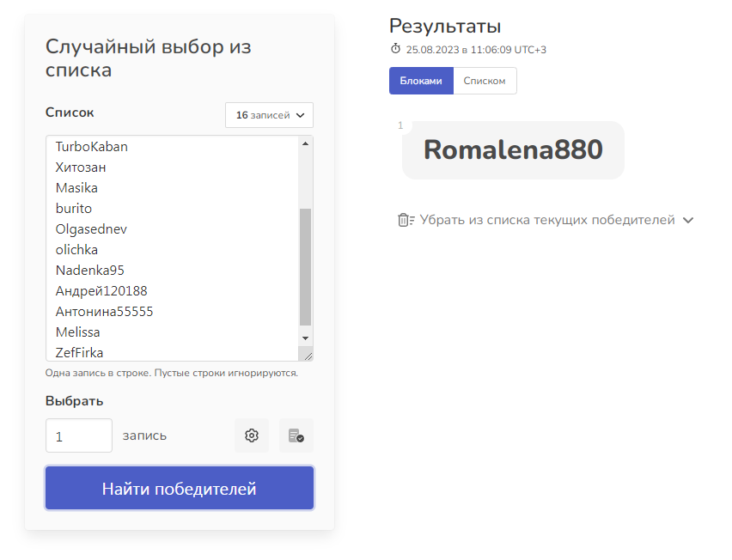Click the Результаты heading
732x560 pixels.
pos(445,26)
